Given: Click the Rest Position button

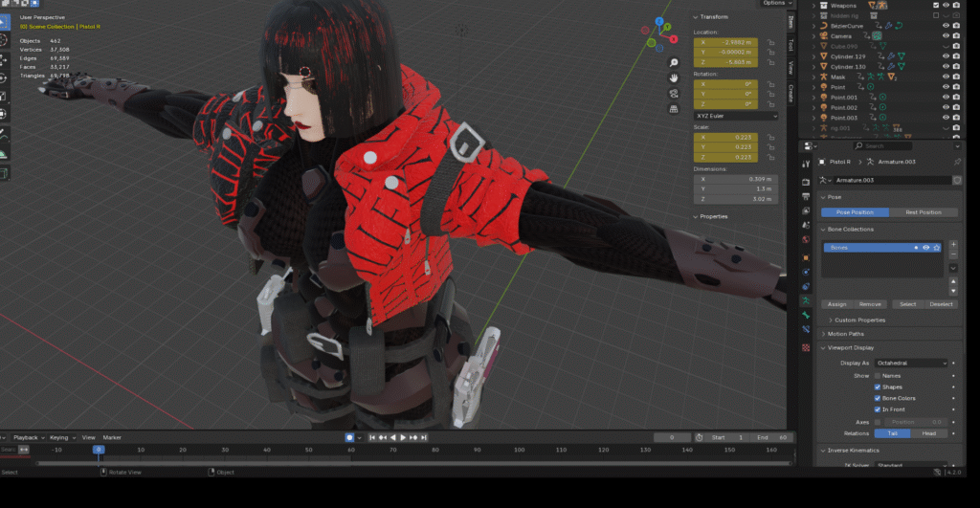Looking at the screenshot, I should tap(924, 212).
